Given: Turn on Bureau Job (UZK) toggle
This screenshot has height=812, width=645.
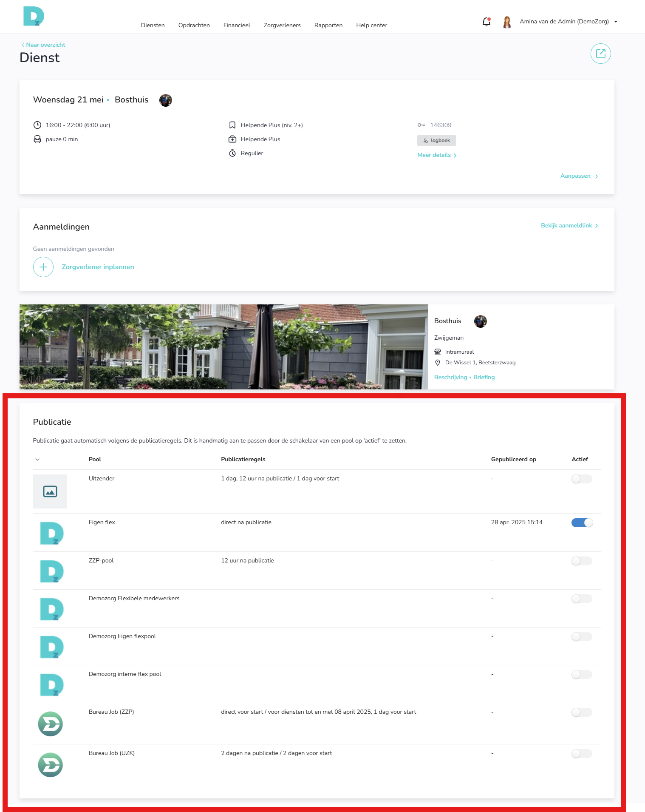Looking at the screenshot, I should [x=582, y=754].
